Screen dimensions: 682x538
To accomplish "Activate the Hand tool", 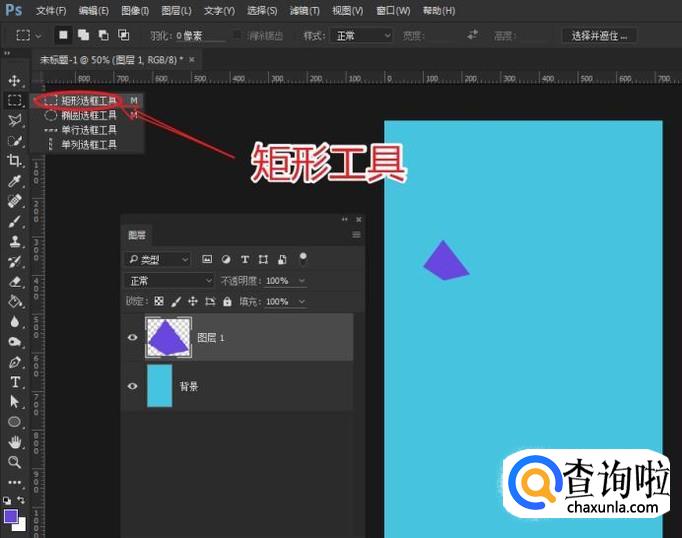I will pos(15,442).
